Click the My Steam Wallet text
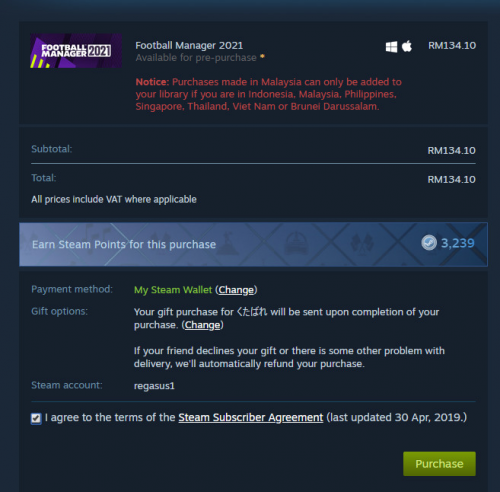The height and width of the screenshot is (492, 500). pos(173,290)
